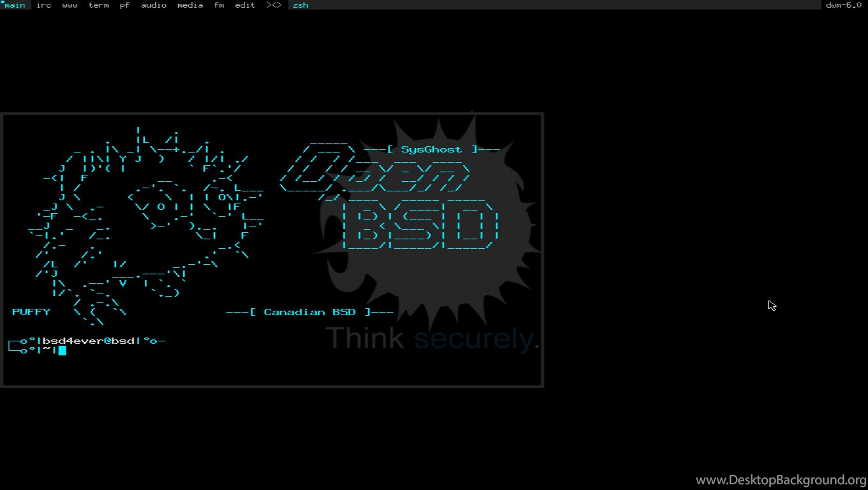
Task: Switch to the edit tag
Action: tap(244, 5)
